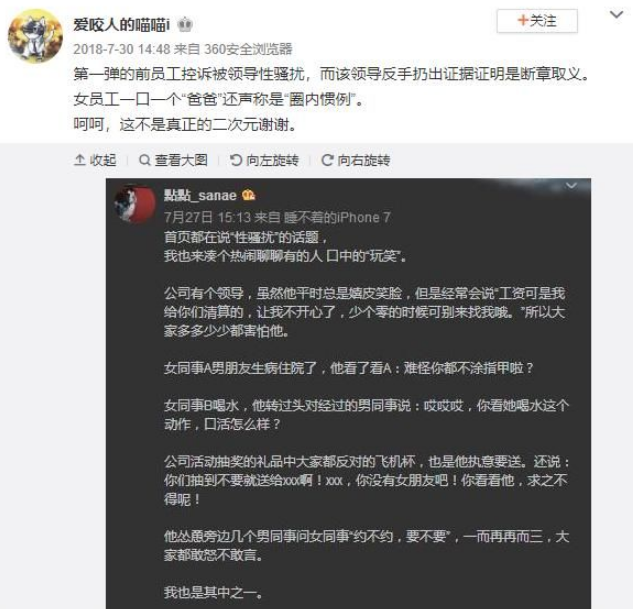Screen dimensions: 633x609
Task: Click the 點點_sanae username in screenshot
Action: click(x=200, y=196)
